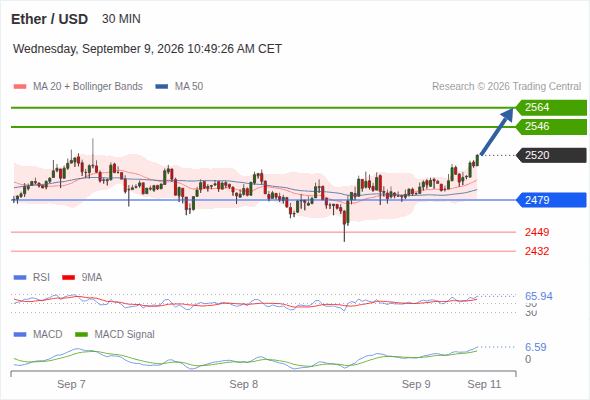Click the Sep 9 date axis label
Screen dimensions: 590x400
(416, 384)
